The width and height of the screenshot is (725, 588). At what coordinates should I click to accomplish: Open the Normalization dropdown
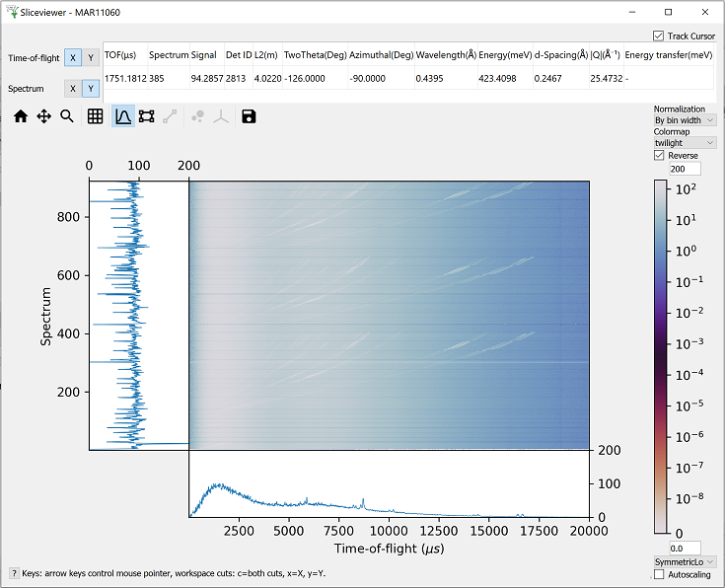(x=685, y=120)
